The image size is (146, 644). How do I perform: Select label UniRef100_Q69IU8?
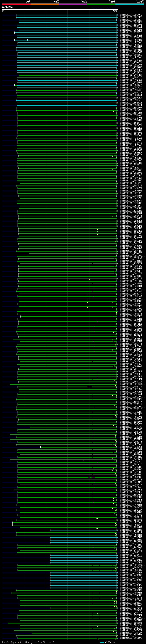[131, 191]
